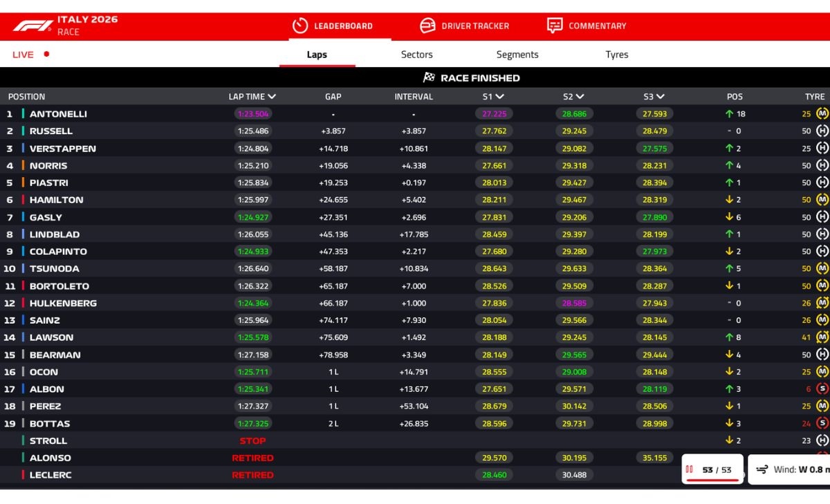Click the orange team colour bar beside Norris
The width and height of the screenshot is (830, 504).
[23, 165]
